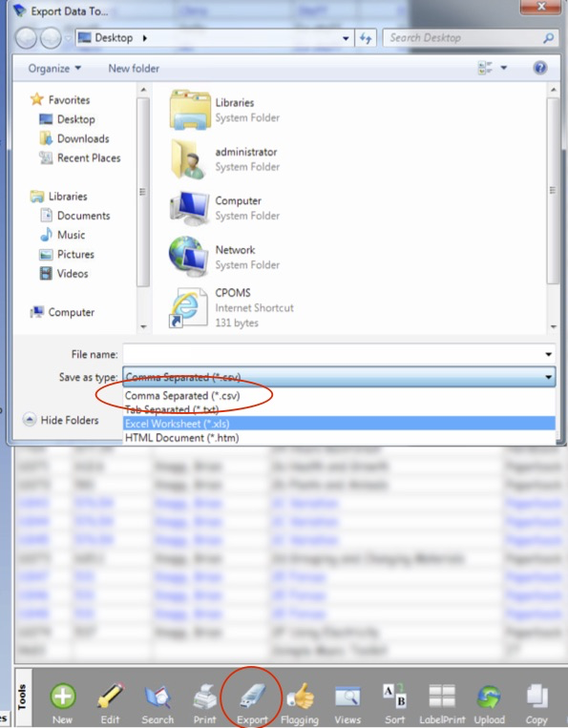Collapse folders with Hide Folders button
This screenshot has height=728, width=568.
tap(61, 420)
